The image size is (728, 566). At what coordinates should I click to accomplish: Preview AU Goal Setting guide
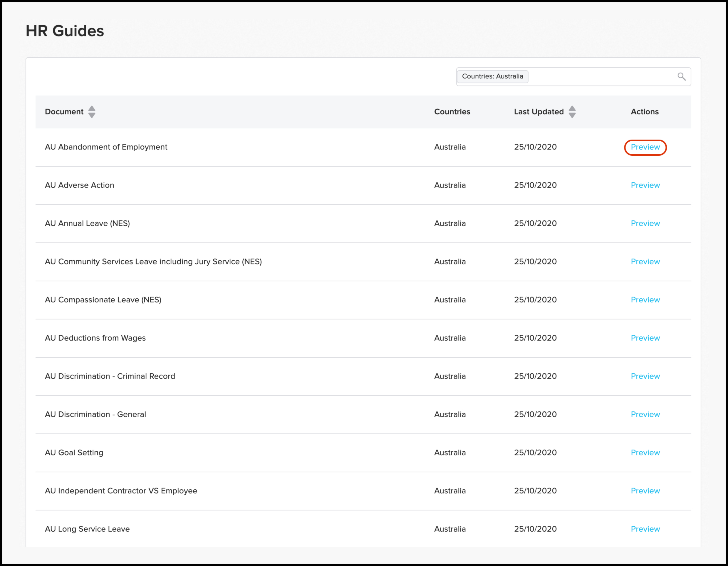(645, 453)
